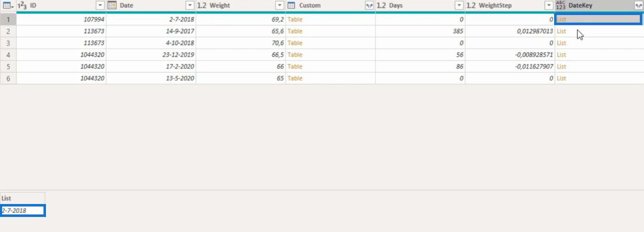Screen dimensions: 644x232
Task: Select the WeightStep column header
Action: [x=510, y=5]
